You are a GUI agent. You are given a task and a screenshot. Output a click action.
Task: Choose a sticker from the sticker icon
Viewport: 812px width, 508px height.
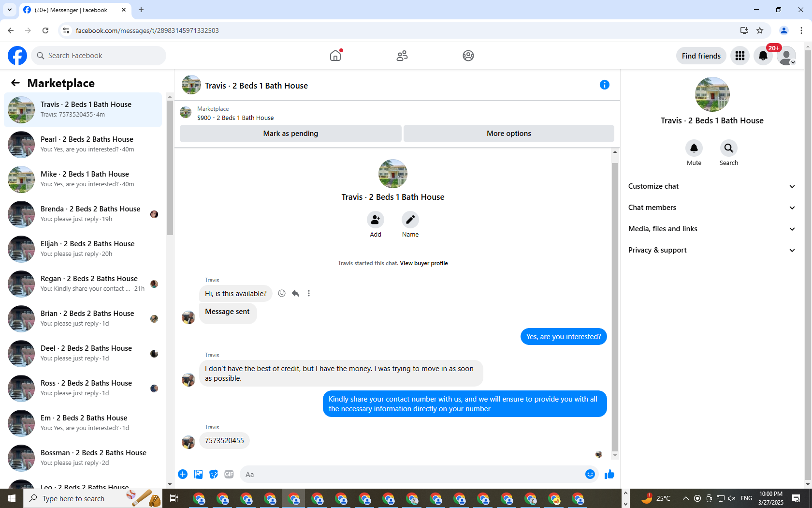click(214, 474)
